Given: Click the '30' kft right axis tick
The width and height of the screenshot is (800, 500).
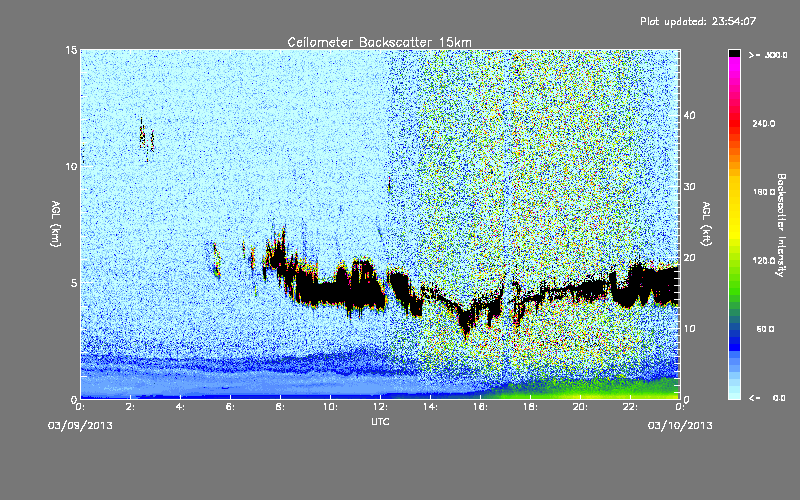Looking at the screenshot, I should point(689,187).
